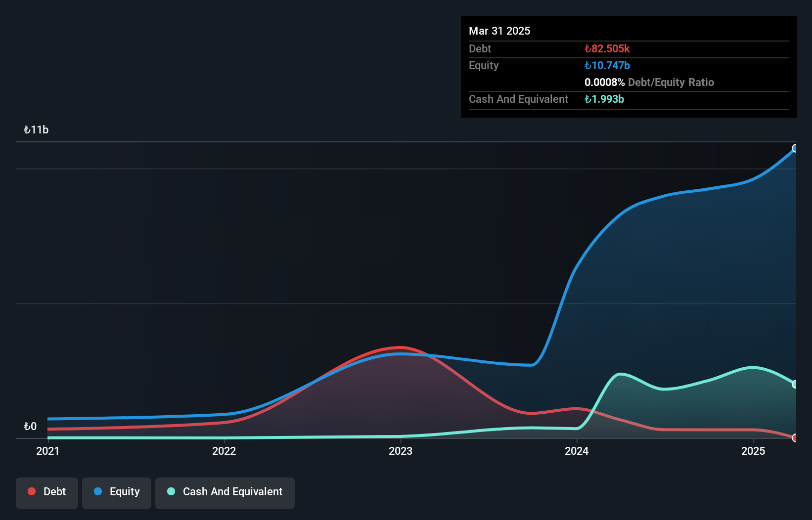Click the 2024 x-axis label
This screenshot has width=812, height=520.
[x=577, y=451]
